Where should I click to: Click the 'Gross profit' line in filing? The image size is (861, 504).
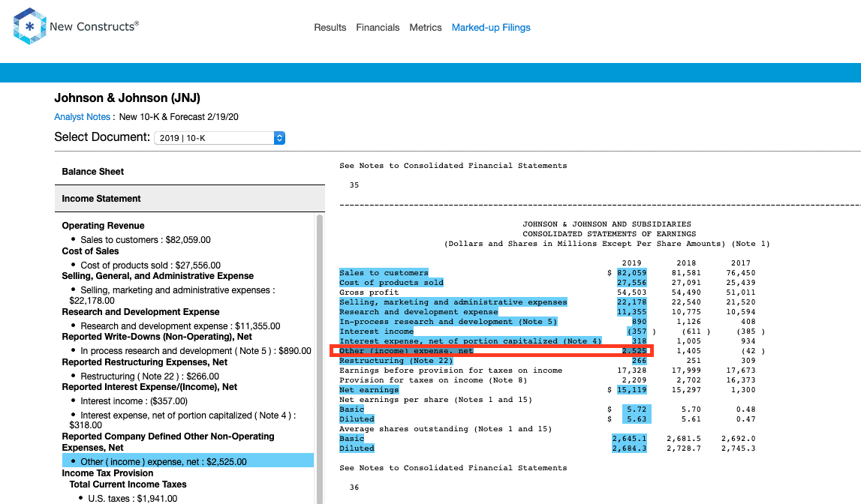pos(369,292)
